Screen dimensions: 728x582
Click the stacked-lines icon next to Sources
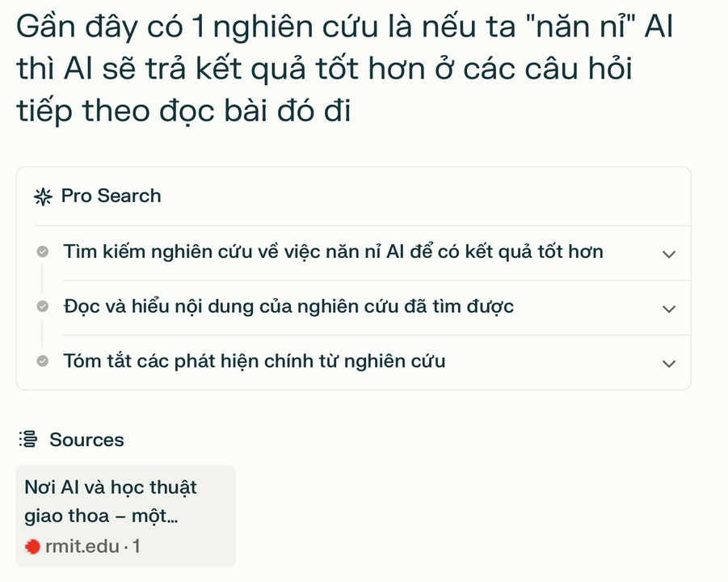point(27,440)
